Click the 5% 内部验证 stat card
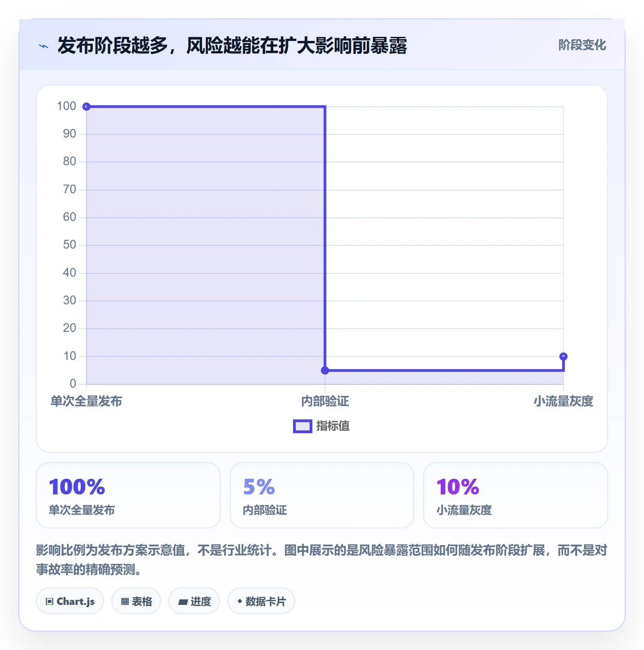The width and height of the screenshot is (644, 650). pyautogui.click(x=322, y=495)
